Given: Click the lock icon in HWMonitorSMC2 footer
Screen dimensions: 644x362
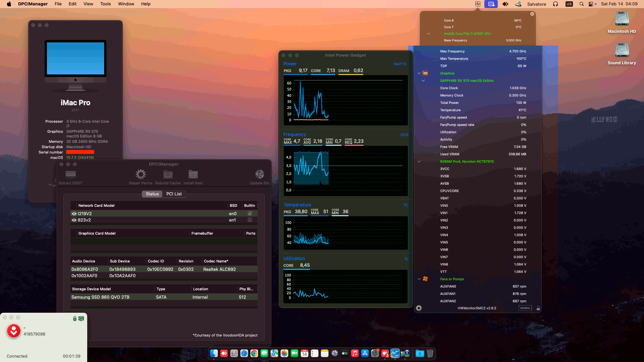Looking at the screenshot, I should [x=538, y=308].
